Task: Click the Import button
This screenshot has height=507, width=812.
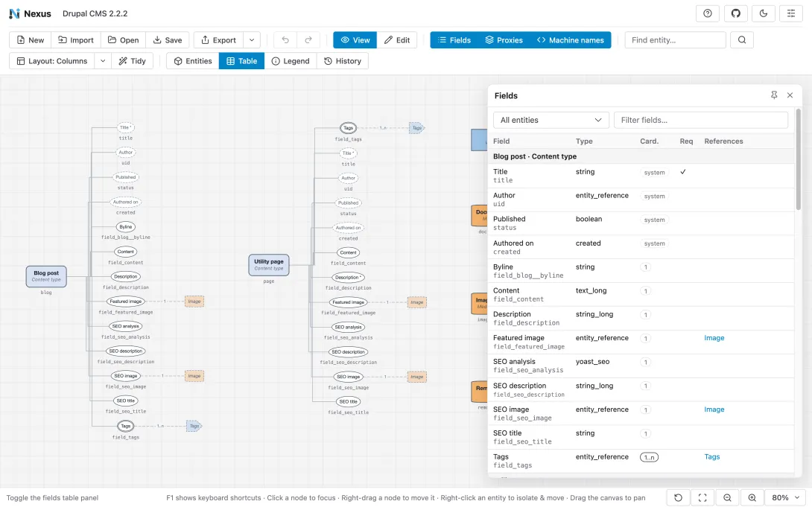Action: 75,40
